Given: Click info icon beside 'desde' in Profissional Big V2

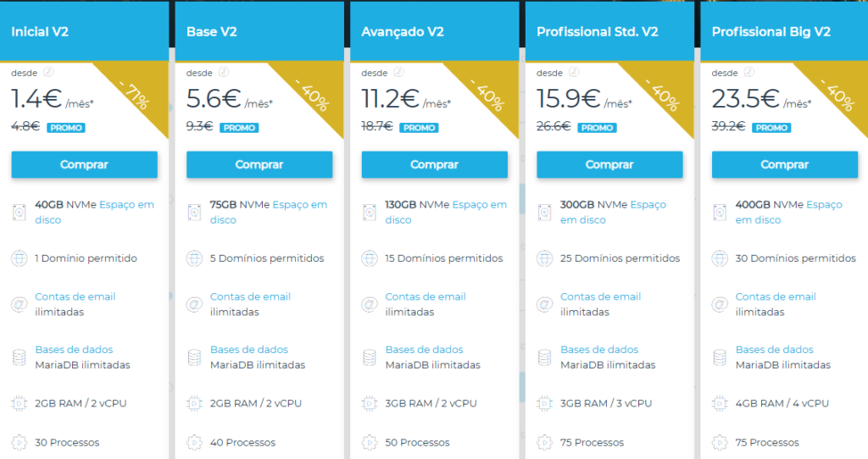Looking at the screenshot, I should [749, 73].
